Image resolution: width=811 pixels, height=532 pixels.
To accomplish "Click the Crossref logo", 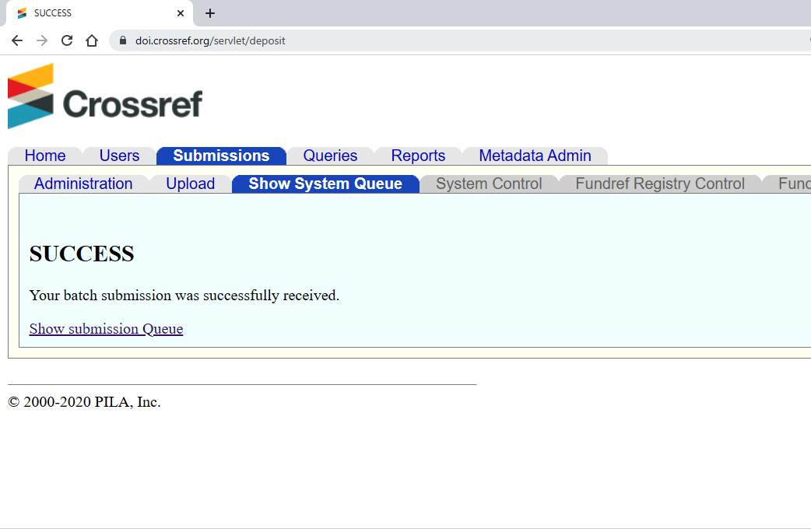I will [105, 95].
